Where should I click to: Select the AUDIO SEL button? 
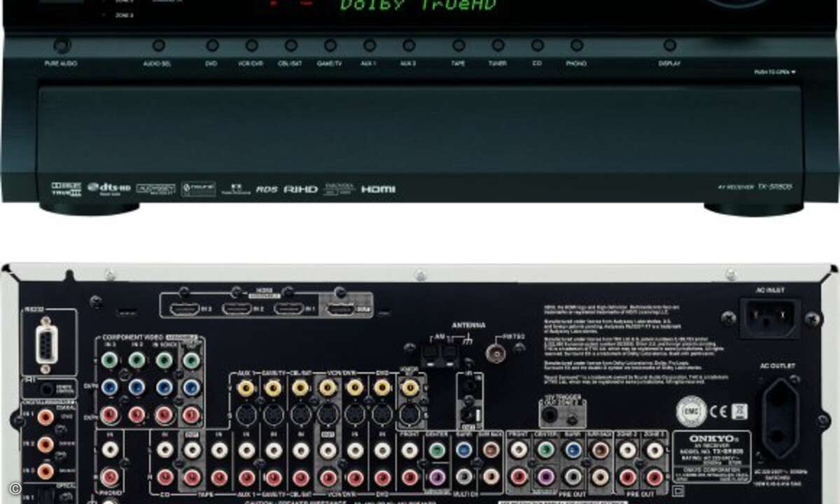159,45
